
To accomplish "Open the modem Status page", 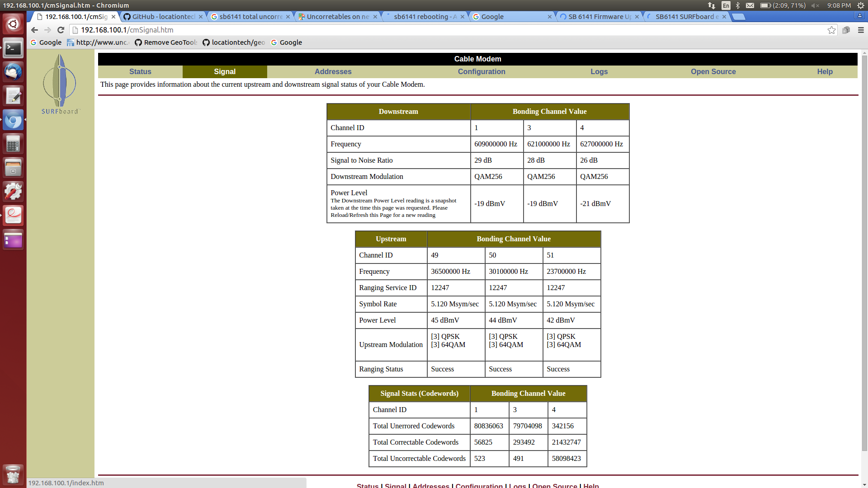I will (x=140, y=71).
